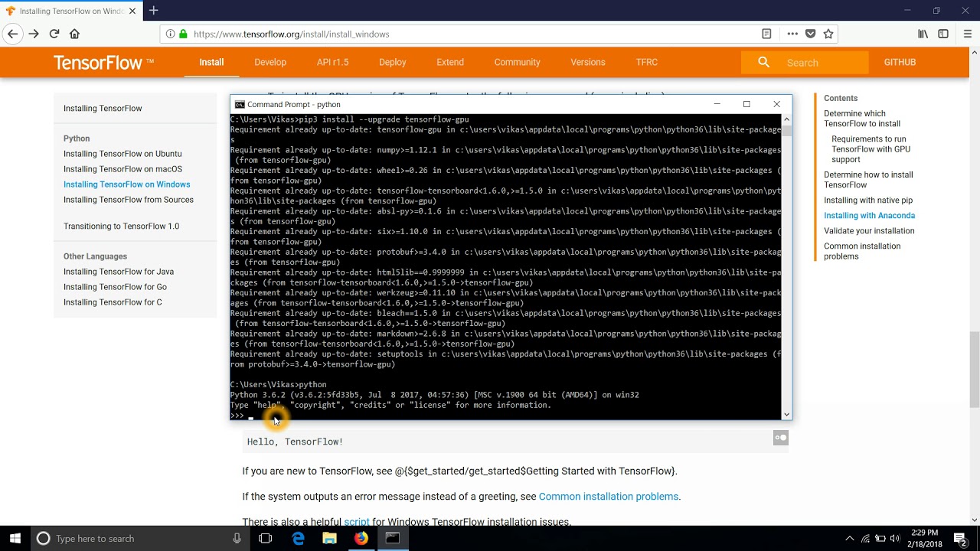Open the Action Center notification icon
980x551 pixels.
(x=961, y=538)
